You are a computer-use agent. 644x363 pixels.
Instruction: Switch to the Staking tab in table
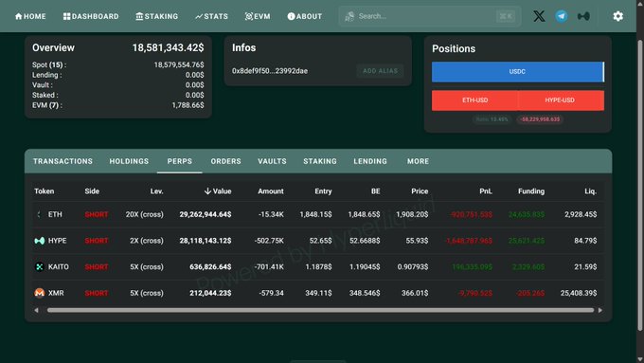(x=320, y=161)
